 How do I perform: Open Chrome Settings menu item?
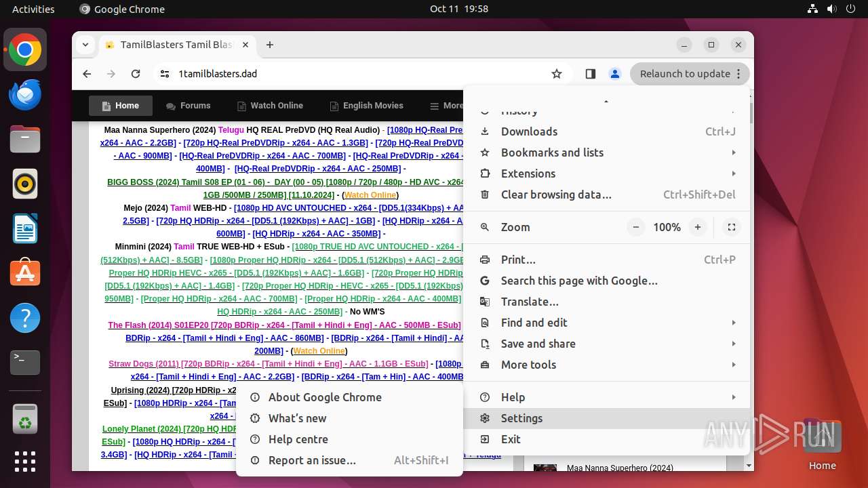pyautogui.click(x=607, y=418)
